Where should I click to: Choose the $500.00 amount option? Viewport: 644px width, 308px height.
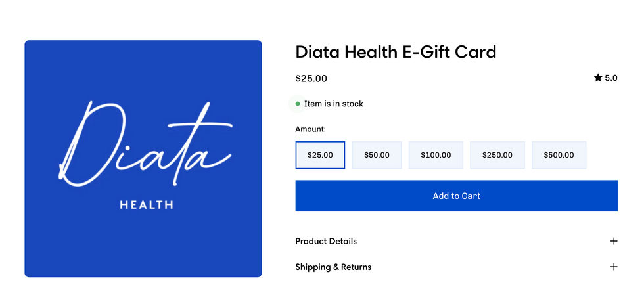coord(559,155)
